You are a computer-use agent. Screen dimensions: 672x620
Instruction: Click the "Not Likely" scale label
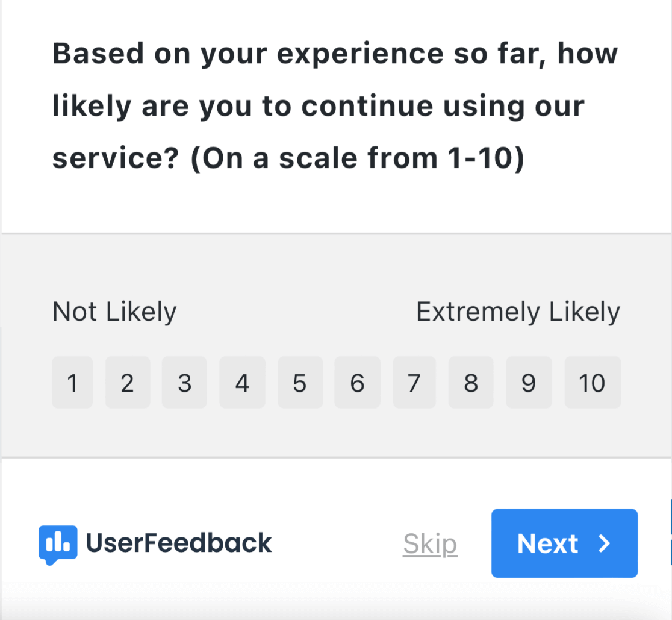click(114, 312)
